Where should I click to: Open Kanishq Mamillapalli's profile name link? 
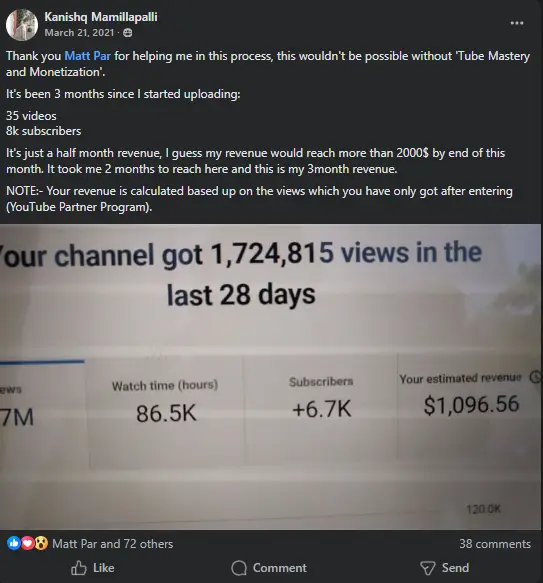pos(101,17)
